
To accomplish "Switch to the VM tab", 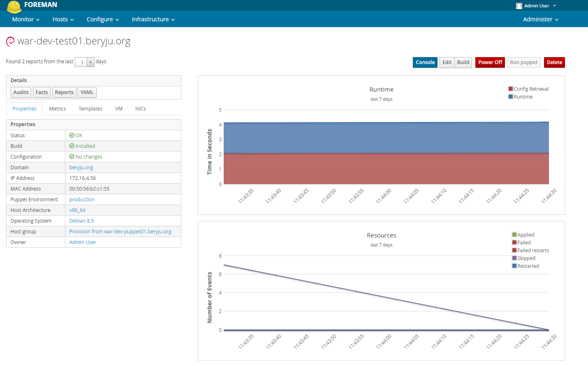I will (x=119, y=109).
